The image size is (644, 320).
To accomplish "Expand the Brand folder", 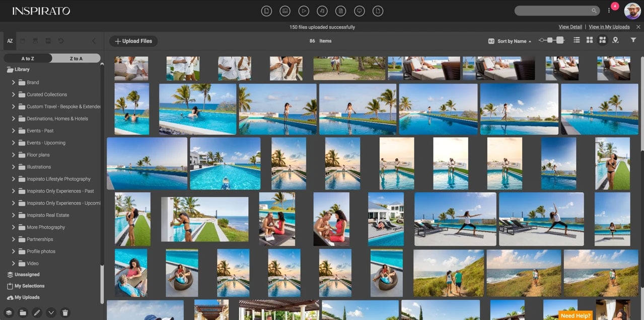I will point(13,82).
